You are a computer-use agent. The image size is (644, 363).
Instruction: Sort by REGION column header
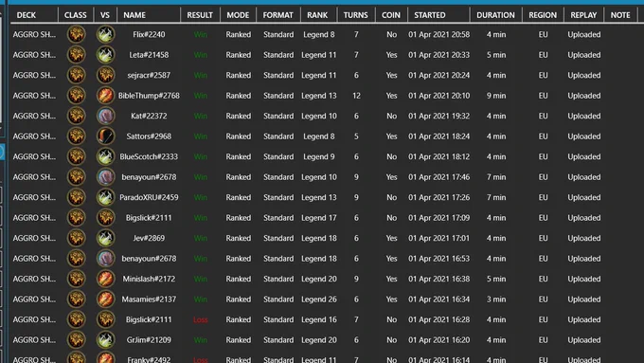(x=543, y=15)
